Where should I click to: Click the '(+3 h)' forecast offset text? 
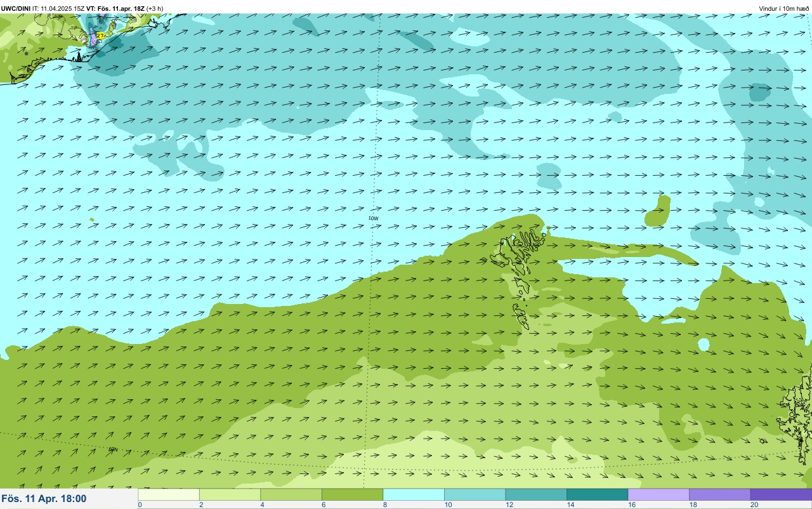point(154,8)
